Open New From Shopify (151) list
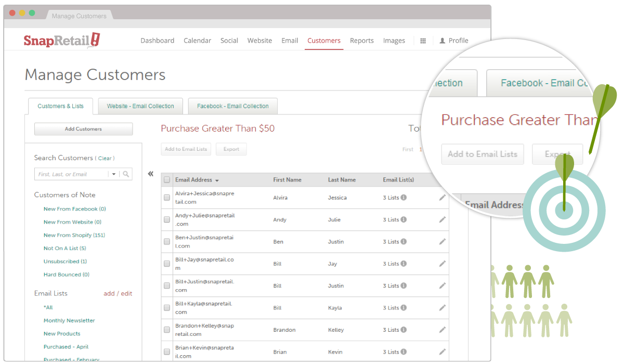 coord(74,235)
